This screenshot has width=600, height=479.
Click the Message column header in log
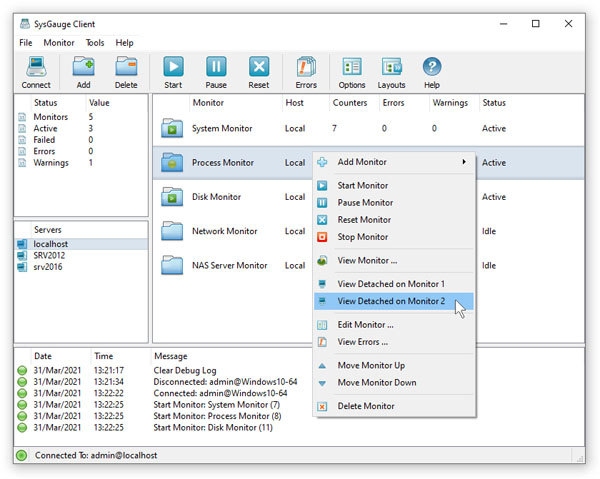(171, 356)
